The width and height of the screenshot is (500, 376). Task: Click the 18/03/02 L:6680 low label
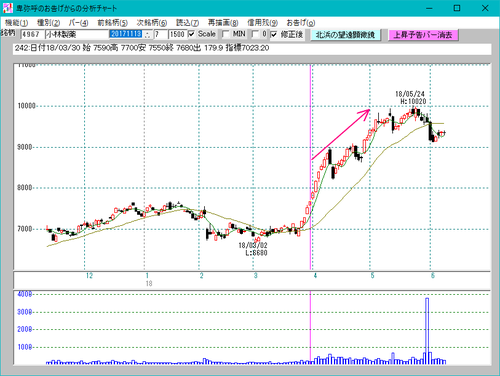253,249
